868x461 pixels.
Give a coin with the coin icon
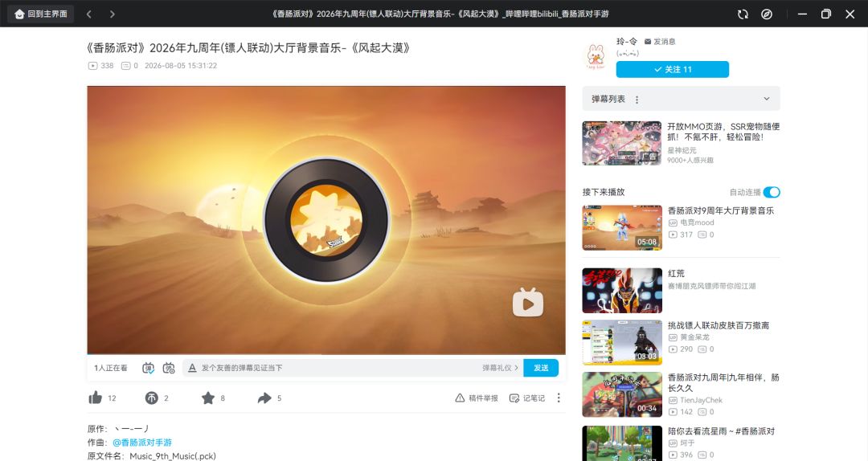point(152,398)
